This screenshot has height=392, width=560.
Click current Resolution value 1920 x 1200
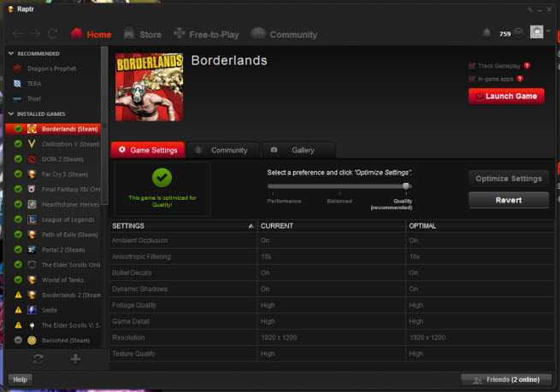[279, 337]
